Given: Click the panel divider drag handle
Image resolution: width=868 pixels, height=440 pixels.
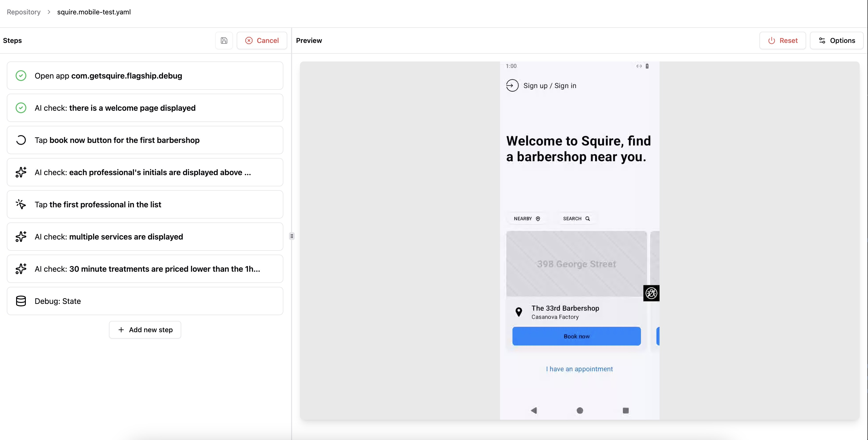Looking at the screenshot, I should tap(292, 236).
